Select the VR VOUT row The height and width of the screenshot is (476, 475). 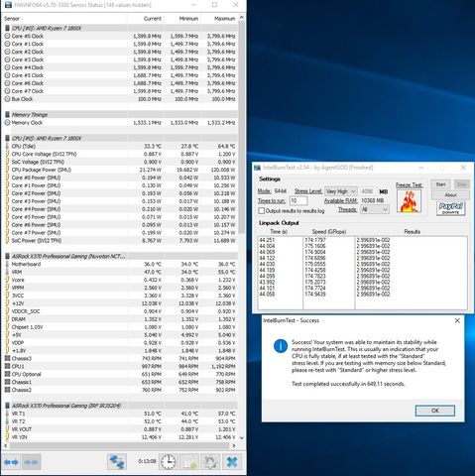pos(120,429)
